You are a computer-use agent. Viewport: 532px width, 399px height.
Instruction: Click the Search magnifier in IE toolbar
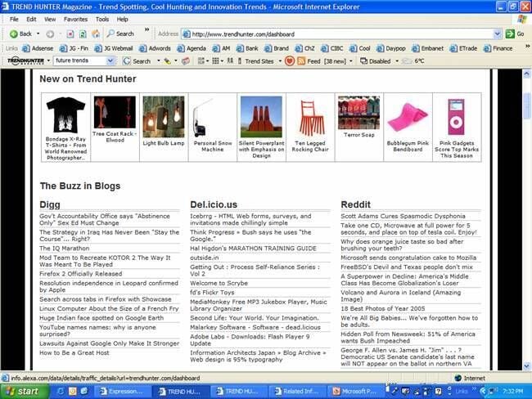pos(110,34)
